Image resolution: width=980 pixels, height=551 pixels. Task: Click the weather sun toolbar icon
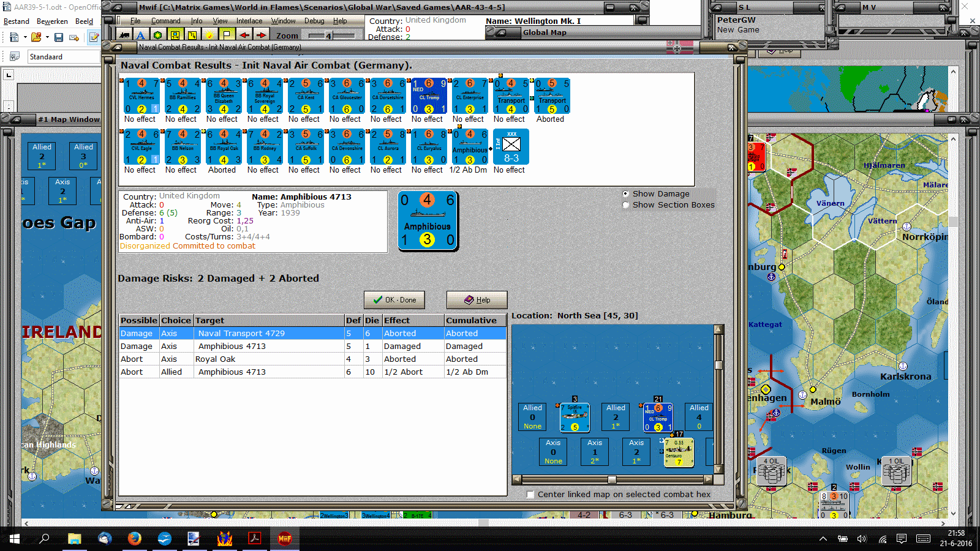pyautogui.click(x=209, y=36)
